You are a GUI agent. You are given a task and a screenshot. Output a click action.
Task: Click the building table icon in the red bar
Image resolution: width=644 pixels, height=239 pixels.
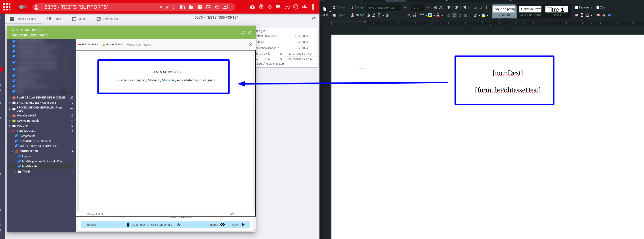182,7
